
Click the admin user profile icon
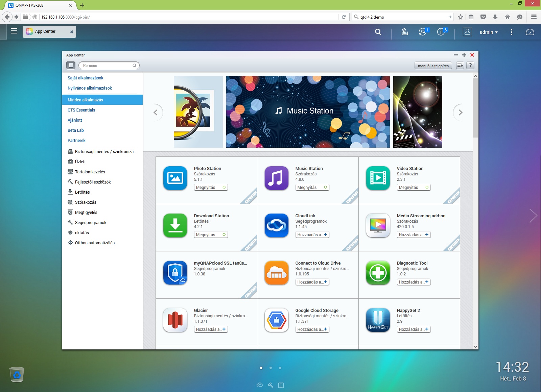[x=467, y=32]
